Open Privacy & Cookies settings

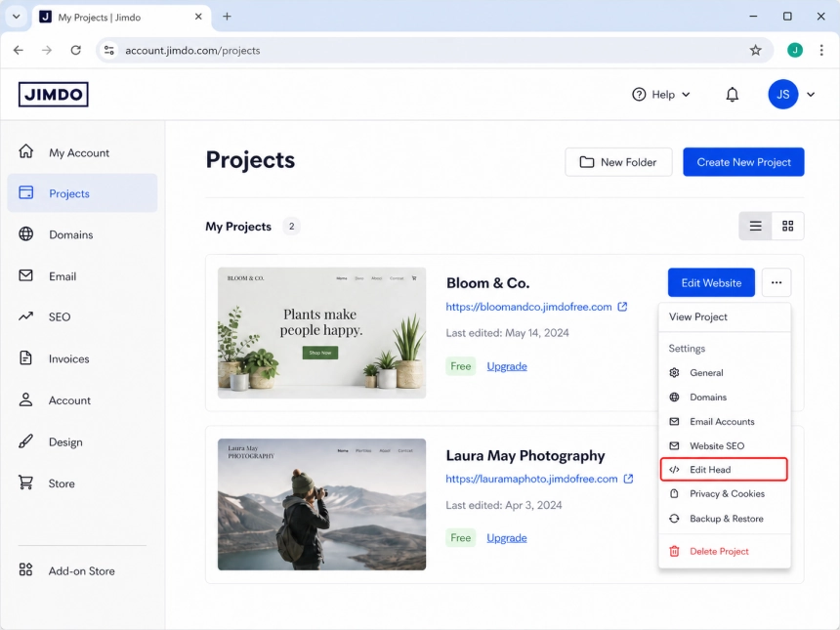pos(725,493)
